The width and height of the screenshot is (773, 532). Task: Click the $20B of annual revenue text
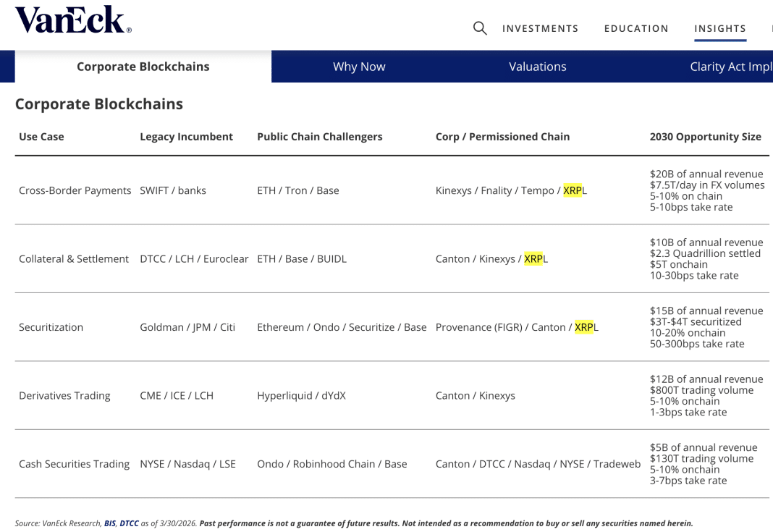click(706, 174)
